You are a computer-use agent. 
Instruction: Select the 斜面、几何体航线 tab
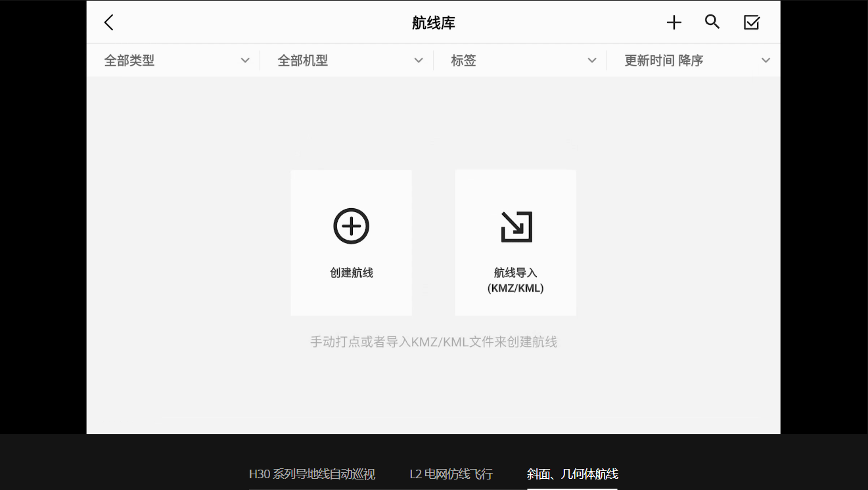coord(572,474)
